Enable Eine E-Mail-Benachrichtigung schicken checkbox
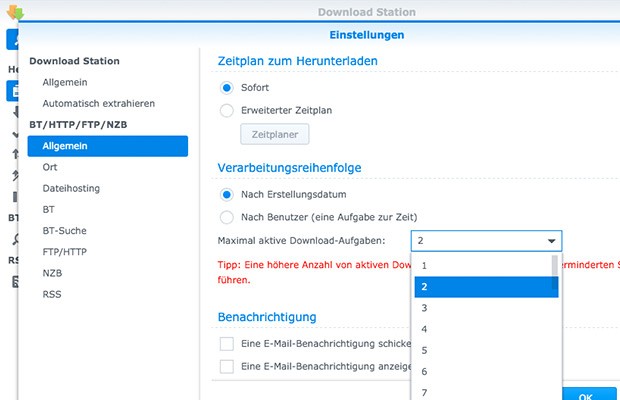This screenshot has height=400, width=620. tap(227, 343)
